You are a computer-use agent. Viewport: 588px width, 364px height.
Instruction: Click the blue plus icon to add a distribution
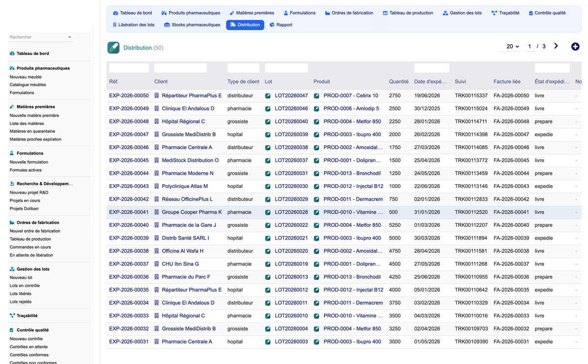point(575,47)
